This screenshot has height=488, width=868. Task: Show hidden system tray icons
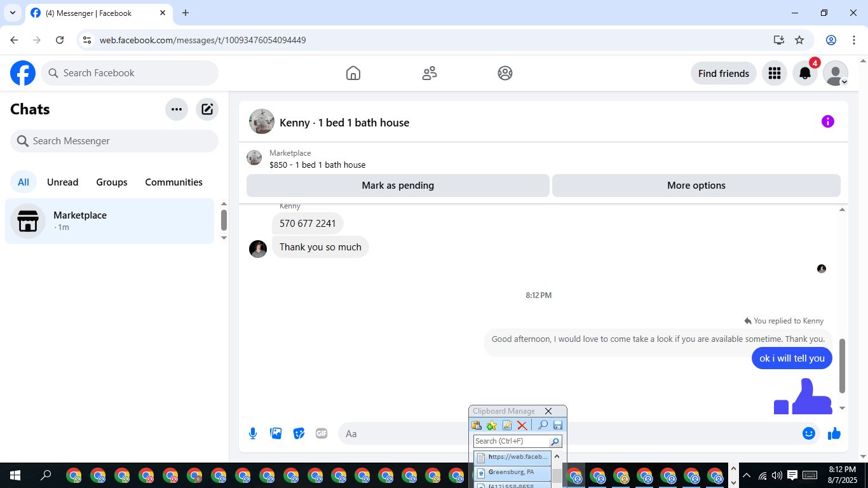[747, 475]
